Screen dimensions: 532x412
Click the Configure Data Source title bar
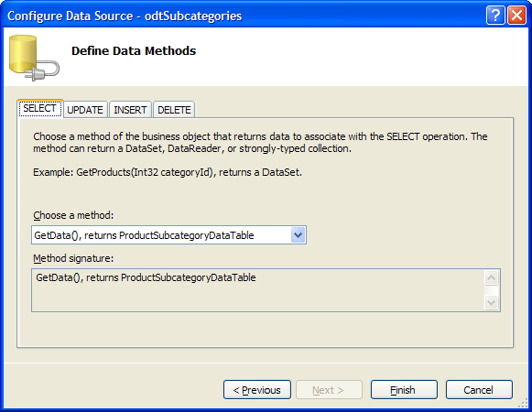237,16
